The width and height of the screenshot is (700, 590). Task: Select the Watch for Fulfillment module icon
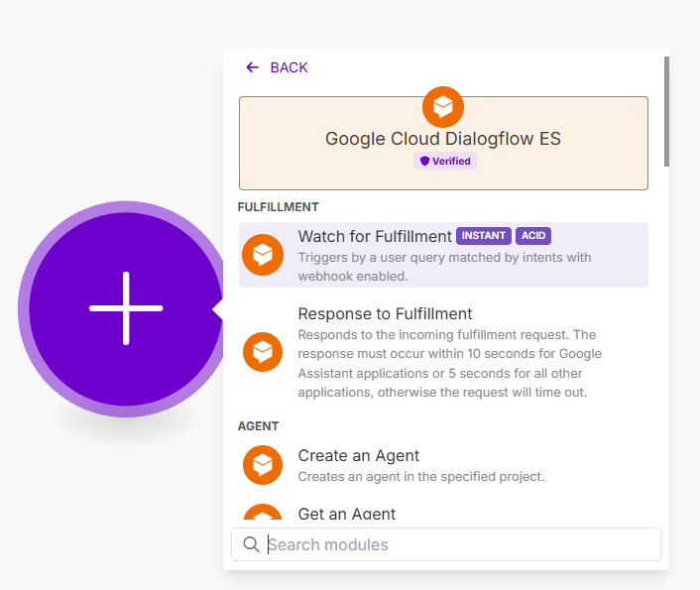tap(263, 255)
